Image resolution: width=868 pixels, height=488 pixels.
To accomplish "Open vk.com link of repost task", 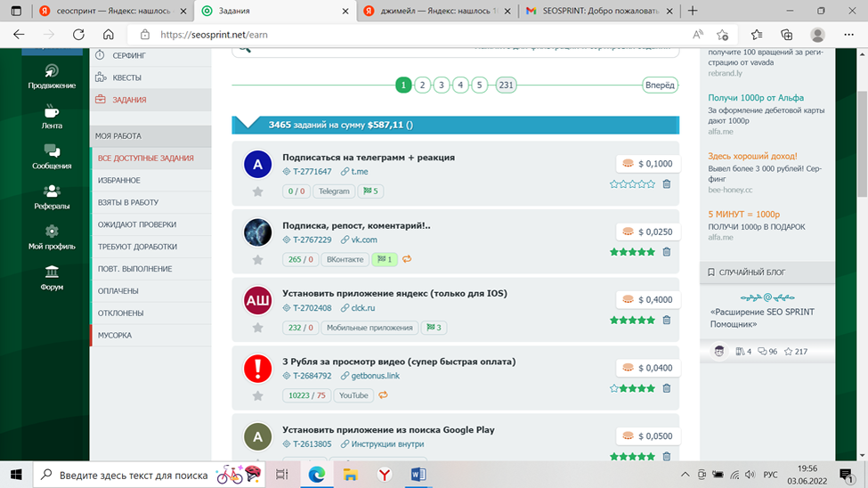I will (364, 240).
